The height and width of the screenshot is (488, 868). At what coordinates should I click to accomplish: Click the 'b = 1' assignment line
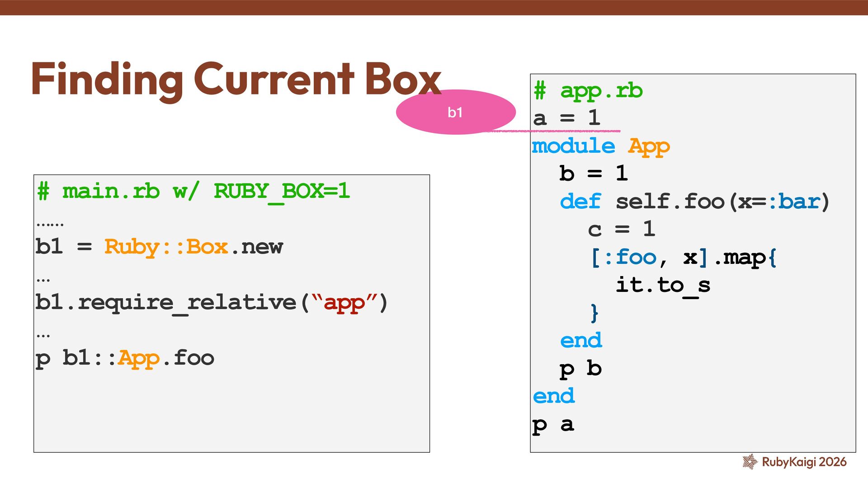(593, 174)
